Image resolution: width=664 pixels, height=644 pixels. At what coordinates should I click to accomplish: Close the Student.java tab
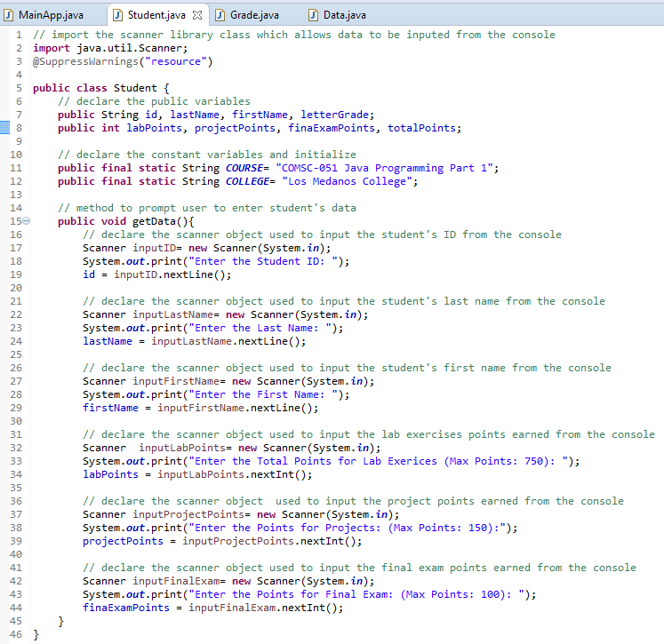tap(197, 16)
